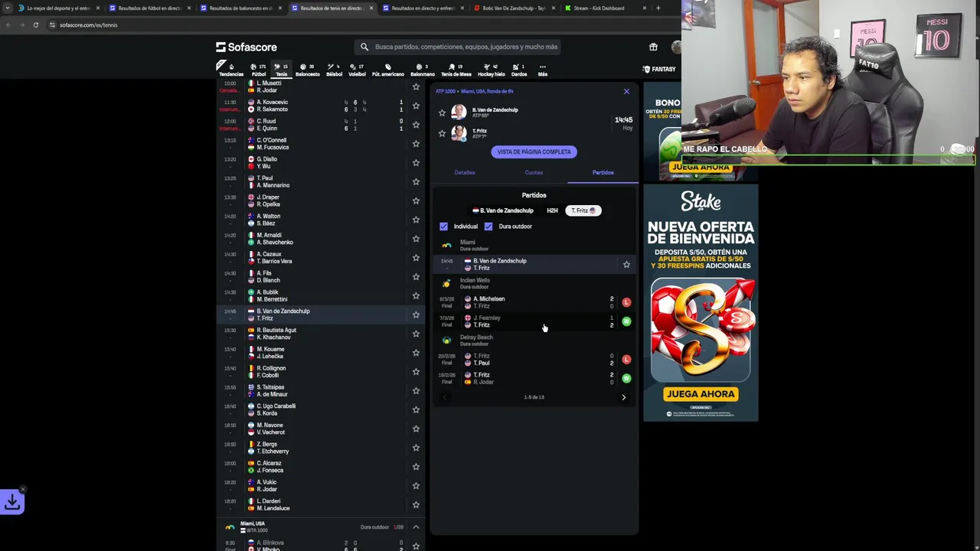Select Fút. americano sport icon
The width and height of the screenshot is (980, 551).
387,70
